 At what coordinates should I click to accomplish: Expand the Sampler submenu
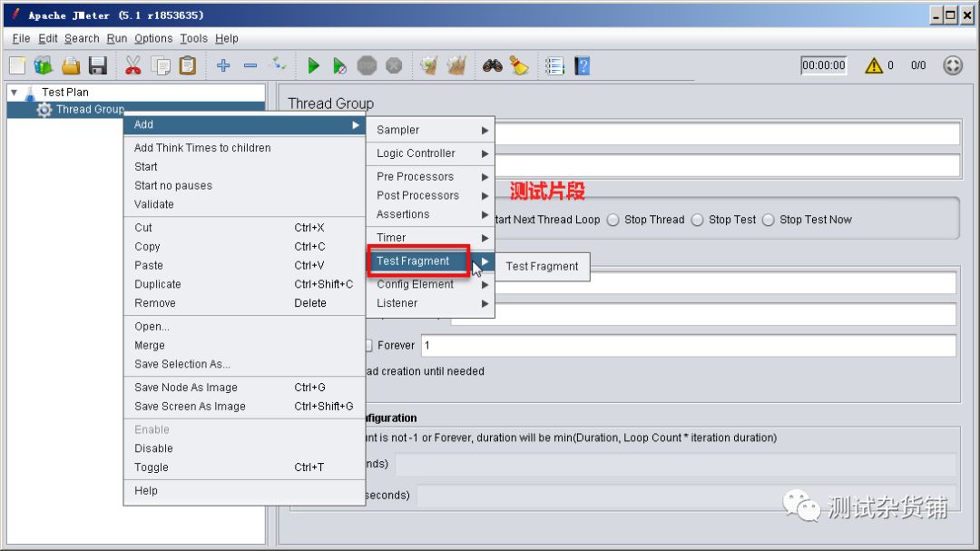[x=431, y=130]
